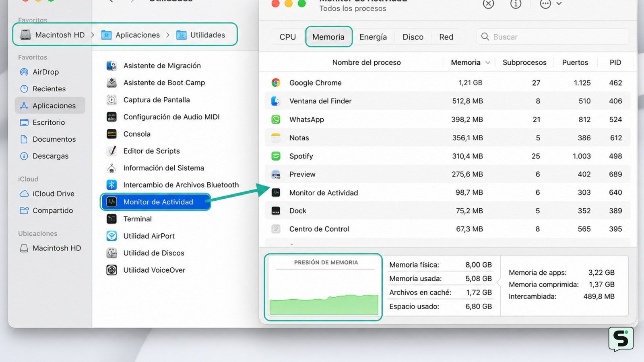Click Aplicaciones in the path bar

(x=130, y=35)
